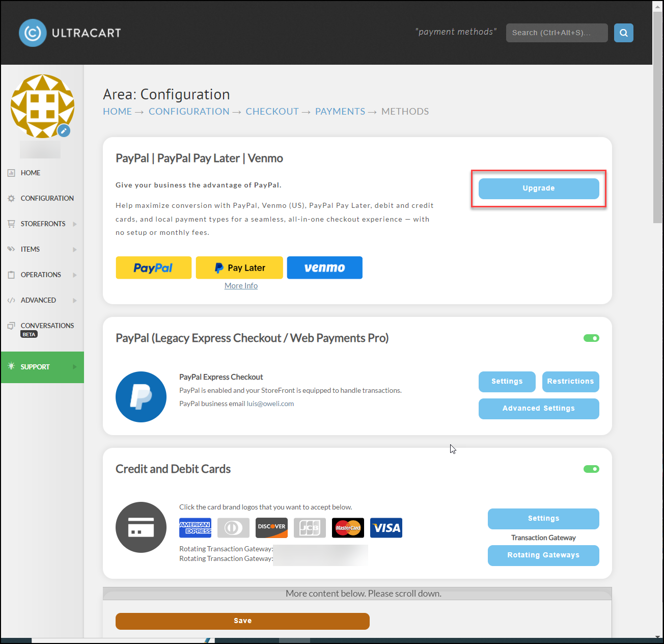Select the JCB card logo

310,528
